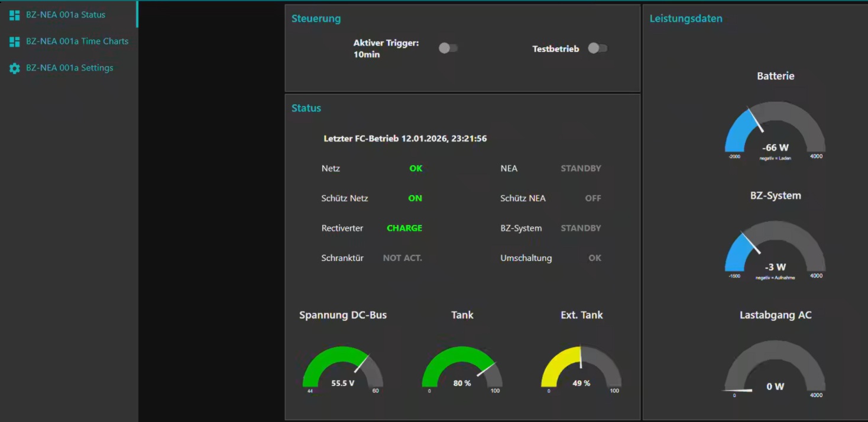Open the Settings gear icon in sidebar
This screenshot has height=422, width=868.
(14, 67)
